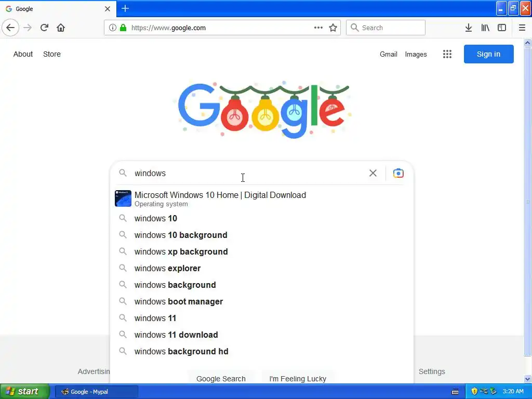Select Microsoft Windows 10 Home suggestion

[262, 199]
